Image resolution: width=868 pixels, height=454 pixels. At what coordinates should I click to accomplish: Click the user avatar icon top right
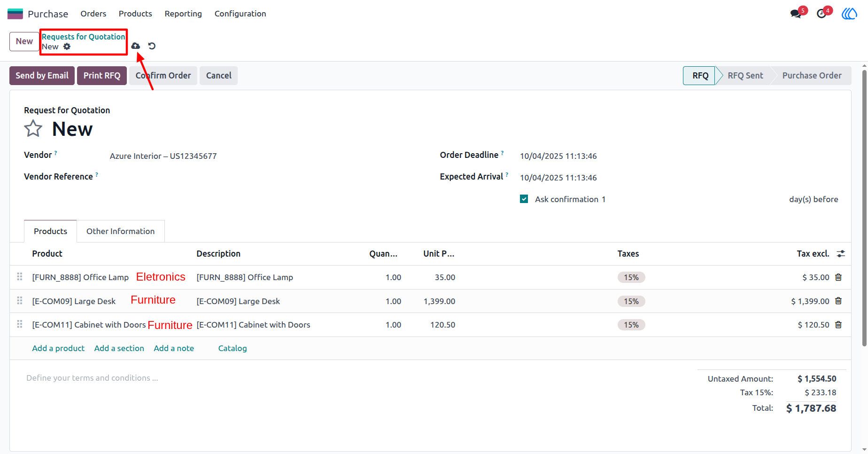(849, 14)
